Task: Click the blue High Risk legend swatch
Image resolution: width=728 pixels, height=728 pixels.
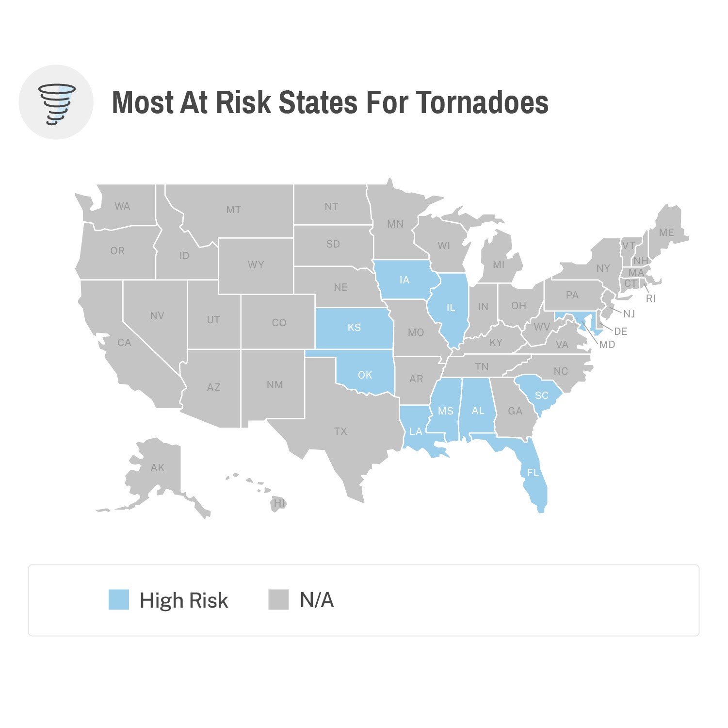Action: pyautogui.click(x=119, y=599)
